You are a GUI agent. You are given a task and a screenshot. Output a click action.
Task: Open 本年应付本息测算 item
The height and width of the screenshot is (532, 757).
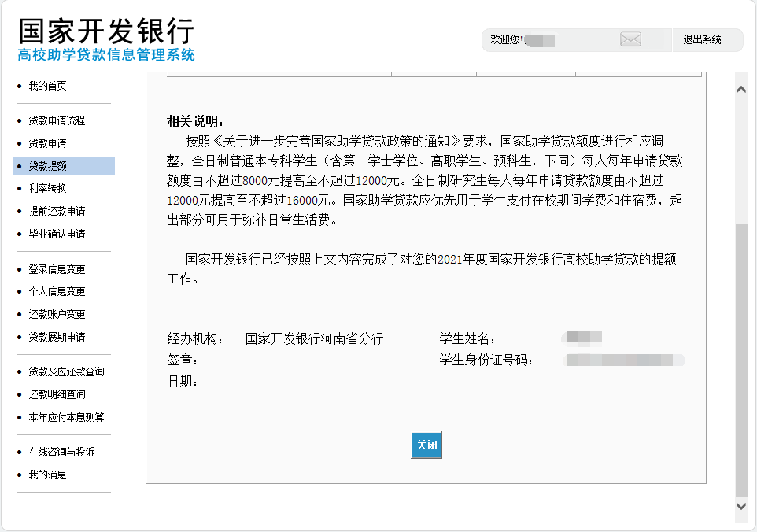coord(66,417)
